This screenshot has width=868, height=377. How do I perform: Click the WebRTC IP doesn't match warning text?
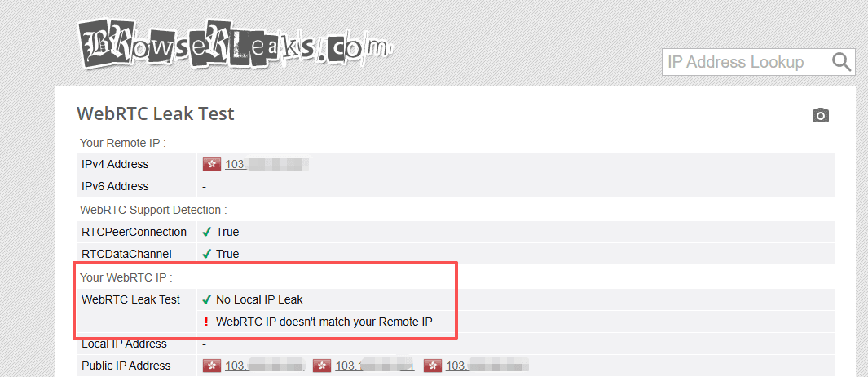[x=324, y=321]
